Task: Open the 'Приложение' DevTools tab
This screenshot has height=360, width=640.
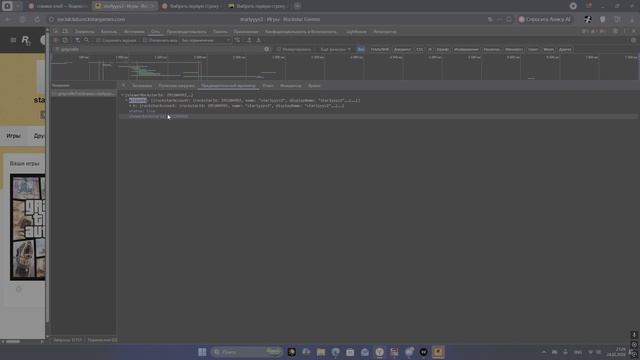Action: 246,31
